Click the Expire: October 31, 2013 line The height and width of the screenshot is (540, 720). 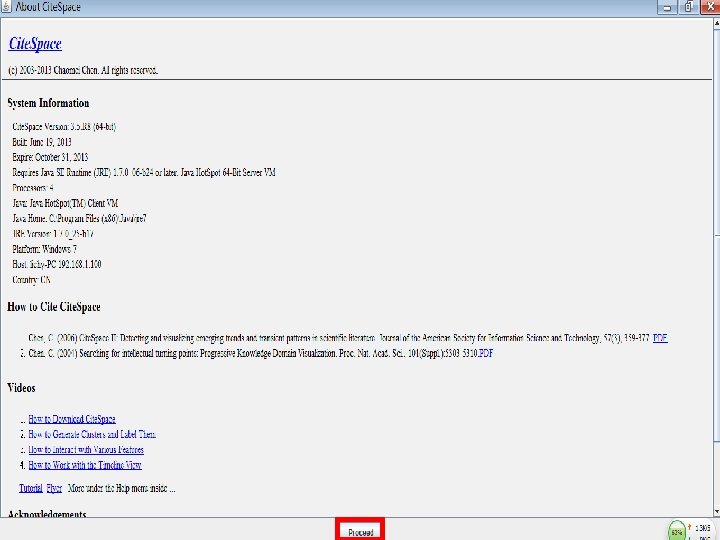tap(50, 157)
